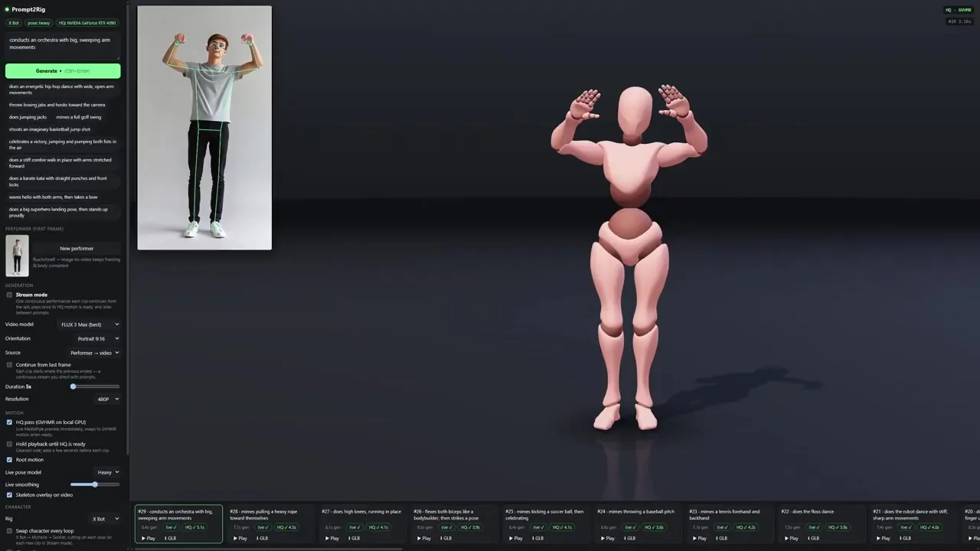Play clip #21 does the robot dance
This screenshot has height=551, width=980.
tap(884, 538)
